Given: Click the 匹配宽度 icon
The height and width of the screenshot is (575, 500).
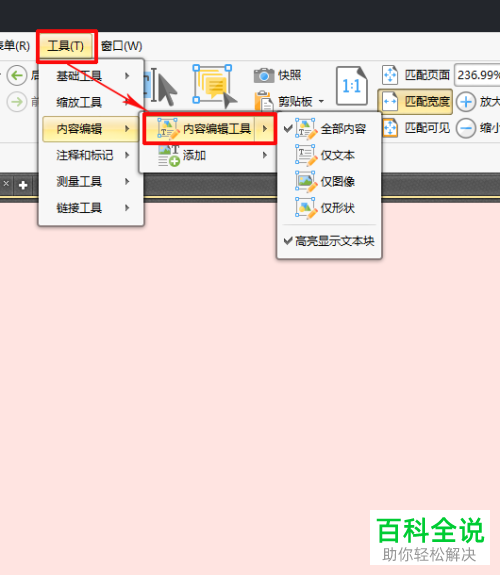Looking at the screenshot, I should (x=390, y=102).
